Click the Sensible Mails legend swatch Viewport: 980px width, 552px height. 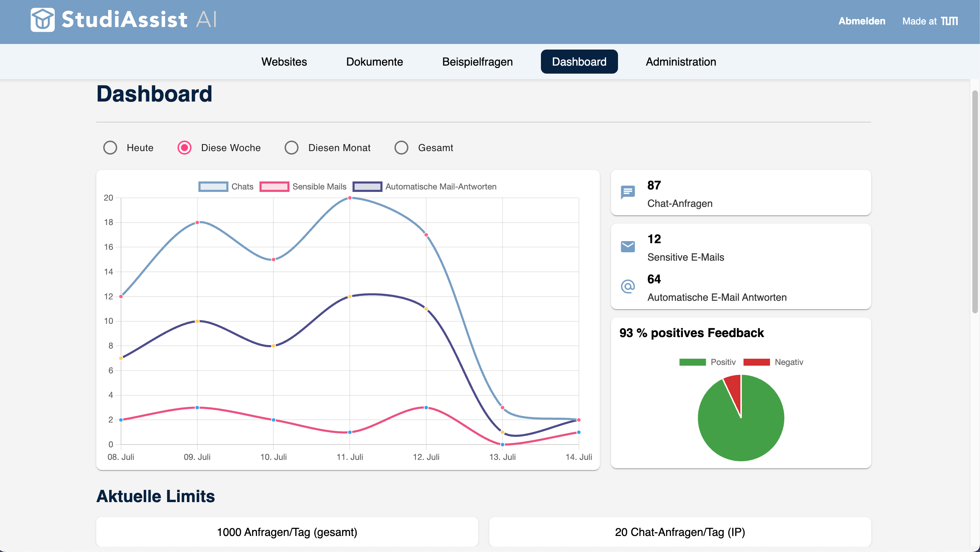click(x=275, y=187)
